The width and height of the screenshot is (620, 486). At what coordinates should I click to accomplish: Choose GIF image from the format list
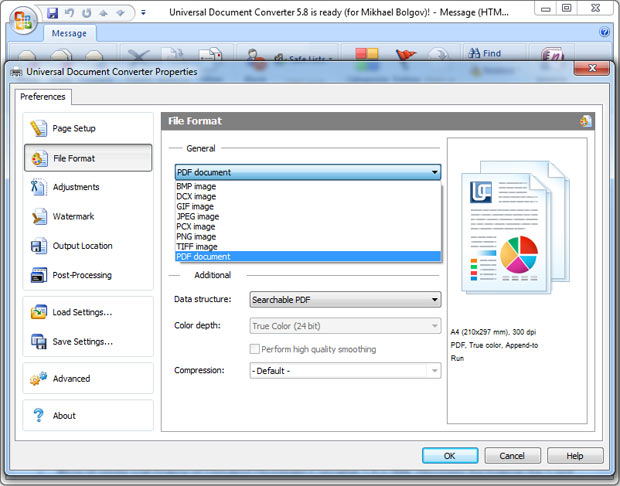(x=308, y=206)
